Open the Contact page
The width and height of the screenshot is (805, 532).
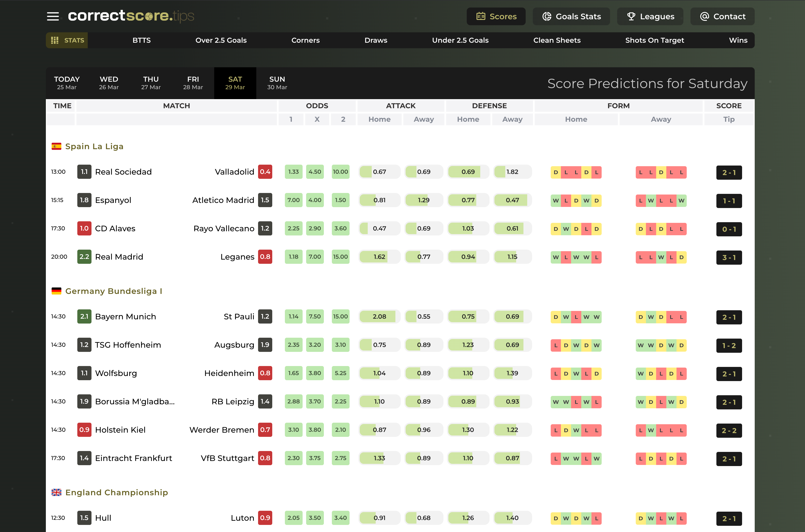[722, 16]
